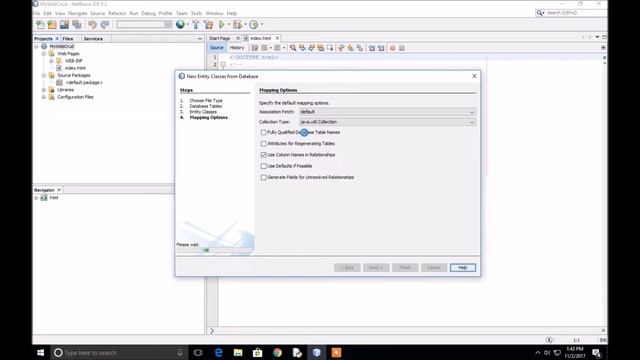Click the Build Project hammer icon

click(196, 25)
